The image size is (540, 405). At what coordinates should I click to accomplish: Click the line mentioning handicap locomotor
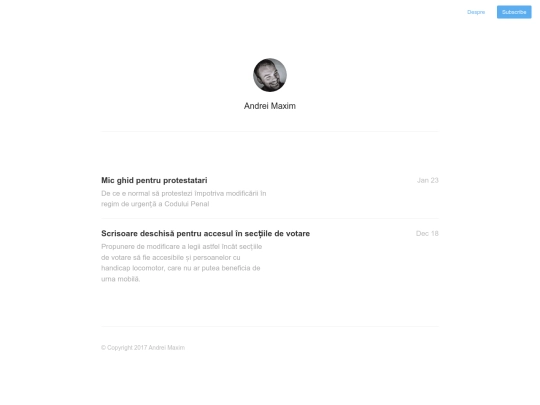tap(180, 268)
